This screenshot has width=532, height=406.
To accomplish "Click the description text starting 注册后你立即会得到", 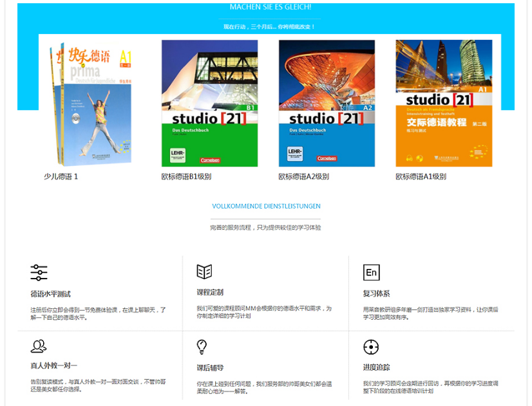I will click(98, 313).
